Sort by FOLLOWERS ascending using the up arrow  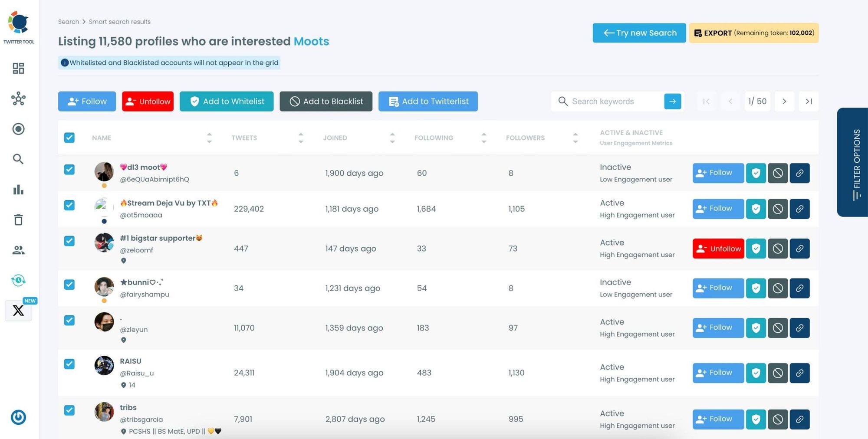575,134
